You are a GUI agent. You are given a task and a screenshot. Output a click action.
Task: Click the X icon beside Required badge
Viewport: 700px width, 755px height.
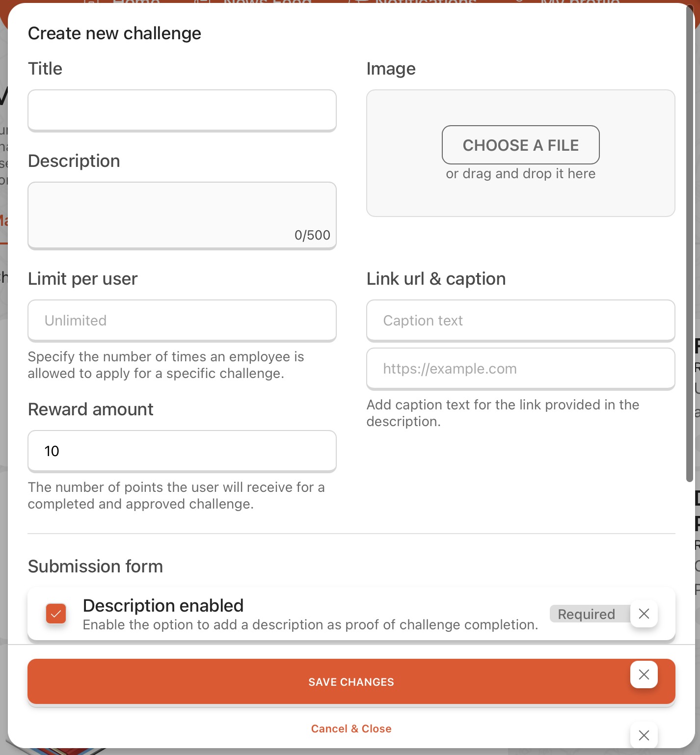(644, 614)
